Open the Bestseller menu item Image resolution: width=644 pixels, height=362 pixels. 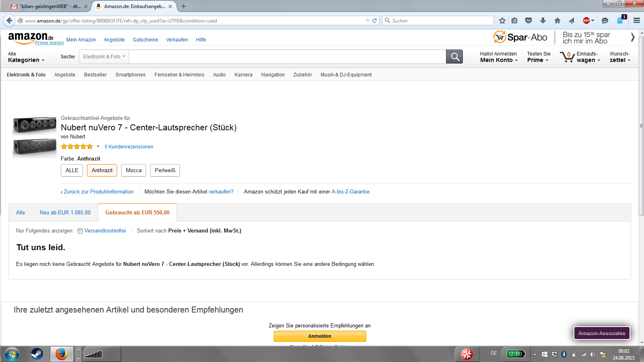pyautogui.click(x=95, y=75)
